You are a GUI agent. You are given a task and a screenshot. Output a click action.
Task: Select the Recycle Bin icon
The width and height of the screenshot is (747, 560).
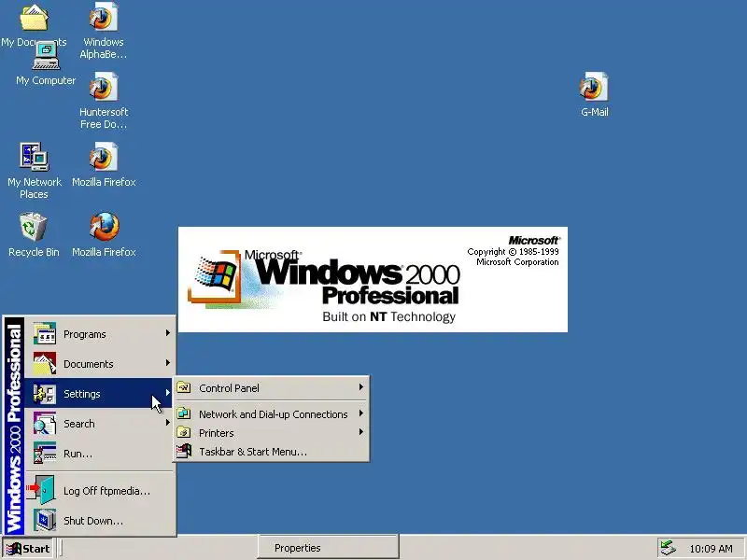[34, 227]
